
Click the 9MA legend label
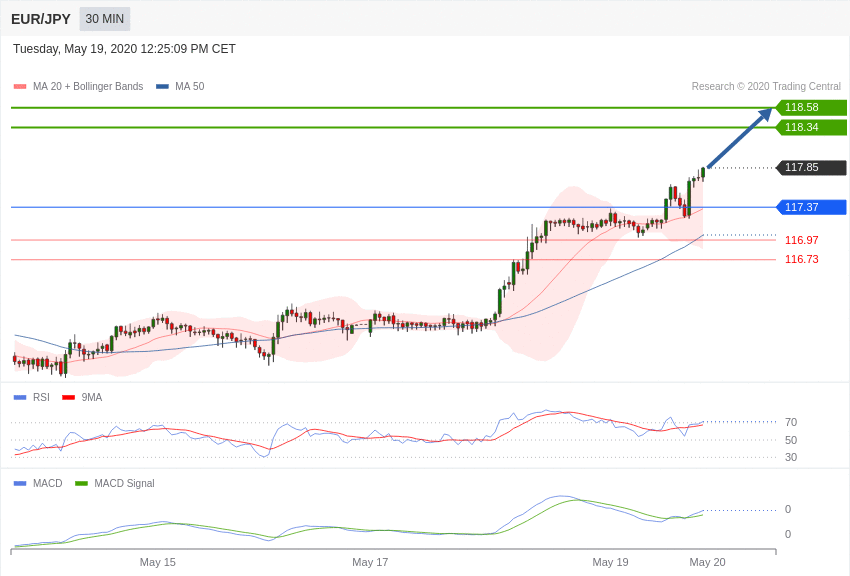(x=92, y=398)
